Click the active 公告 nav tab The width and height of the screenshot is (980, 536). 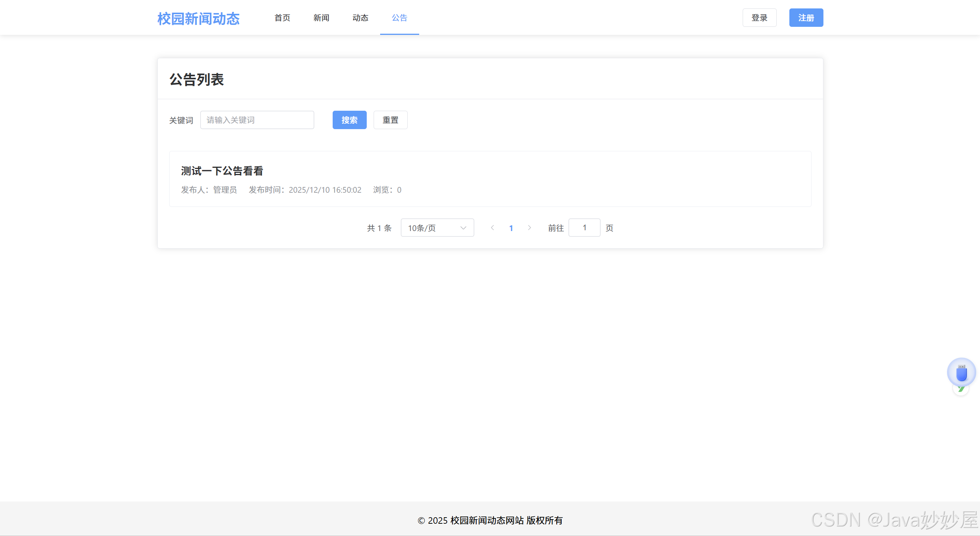(x=399, y=18)
